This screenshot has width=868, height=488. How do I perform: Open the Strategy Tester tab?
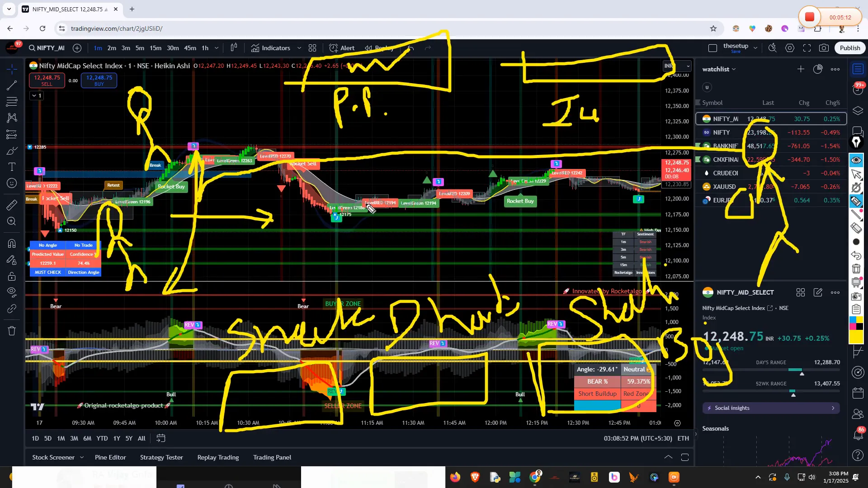[161, 457]
